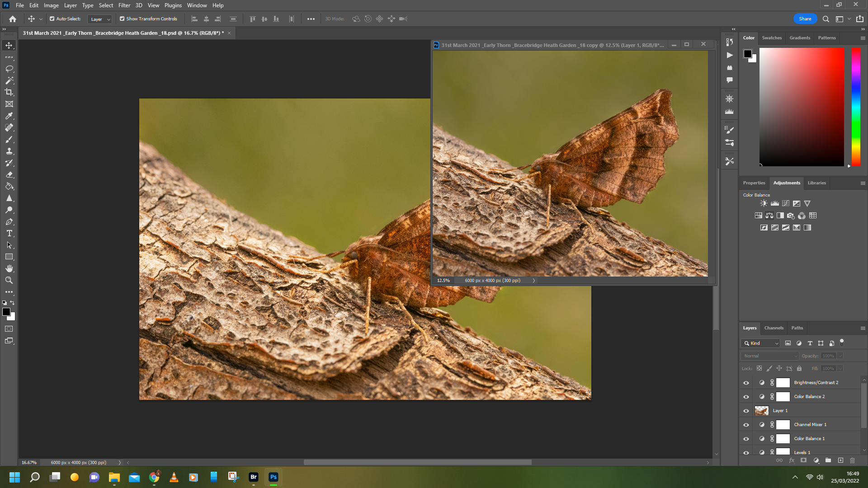
Task: Click the trash icon to delete layer
Action: coord(853,460)
